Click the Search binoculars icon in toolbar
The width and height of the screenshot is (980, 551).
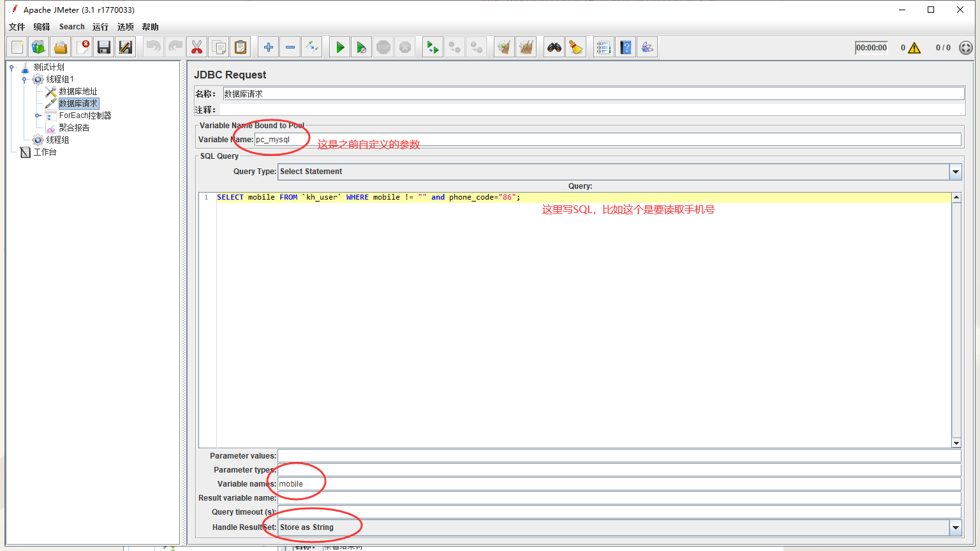tap(554, 47)
